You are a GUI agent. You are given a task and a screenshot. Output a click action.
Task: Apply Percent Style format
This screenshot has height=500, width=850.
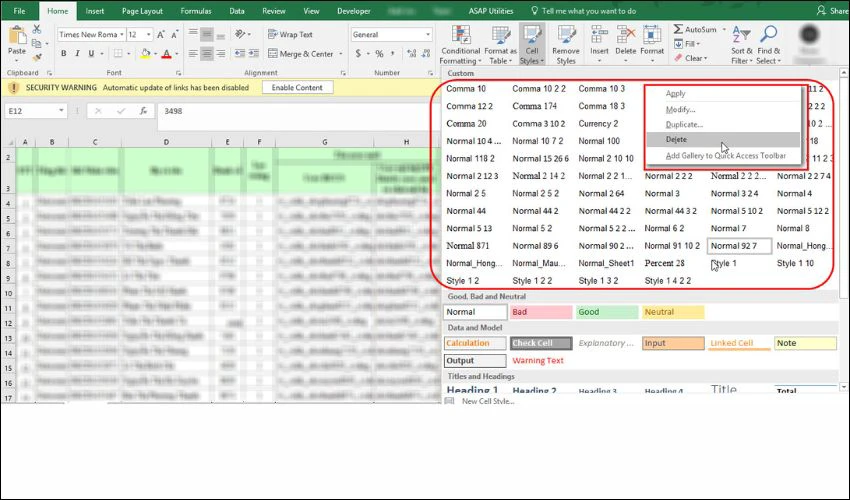[379, 54]
